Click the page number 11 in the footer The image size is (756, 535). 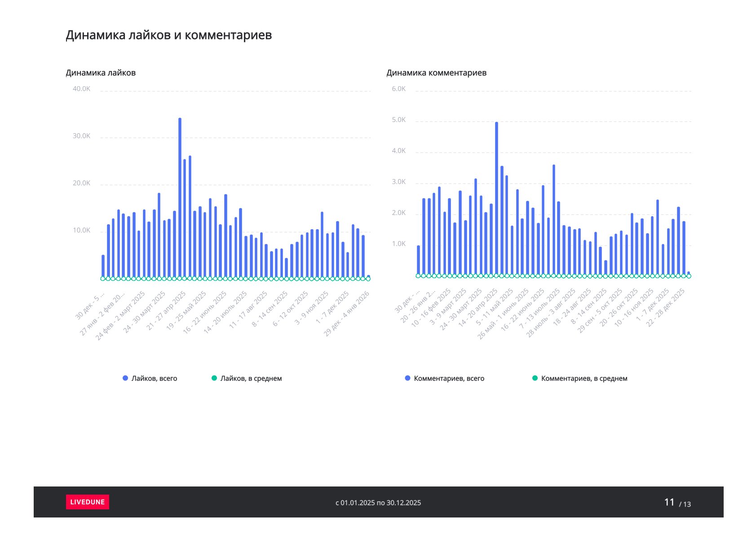click(x=669, y=502)
